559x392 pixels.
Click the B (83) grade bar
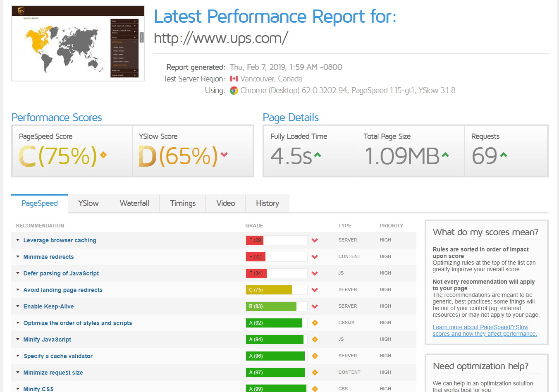click(276, 306)
